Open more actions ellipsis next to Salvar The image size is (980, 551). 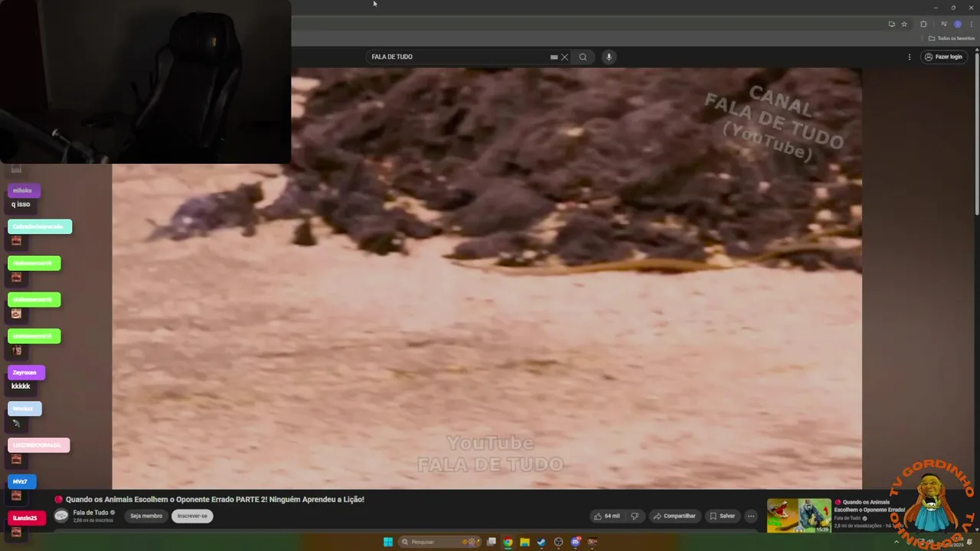click(x=751, y=516)
